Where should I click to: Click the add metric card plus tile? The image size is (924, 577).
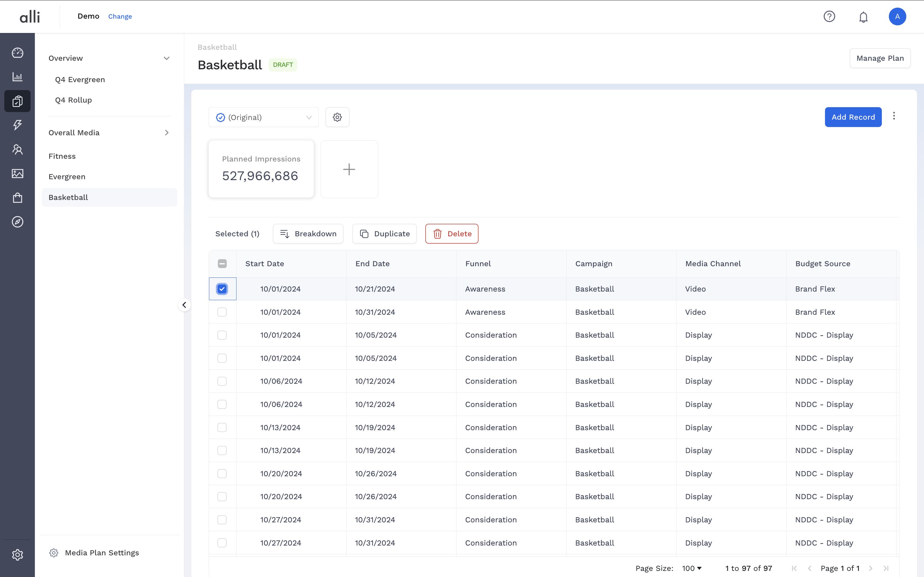349,169
